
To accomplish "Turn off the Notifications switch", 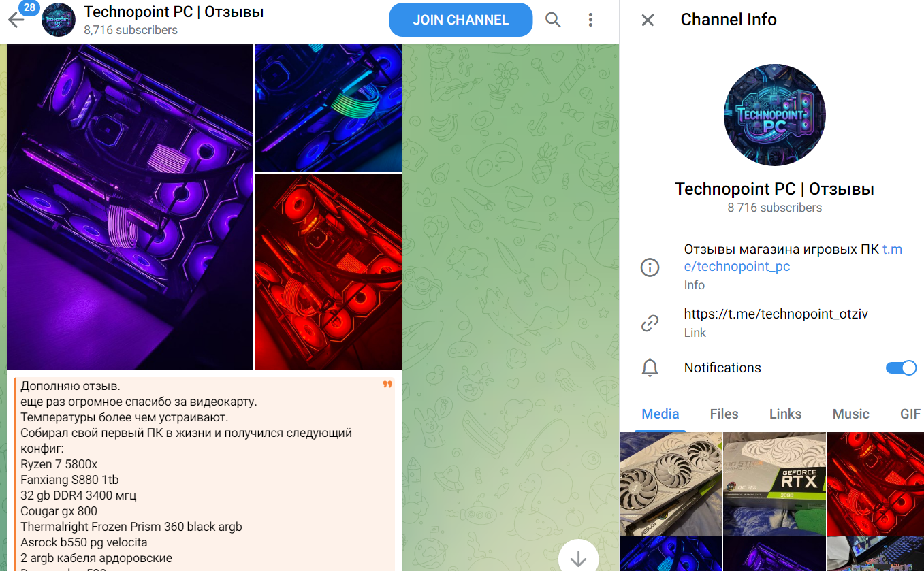I will [x=901, y=368].
